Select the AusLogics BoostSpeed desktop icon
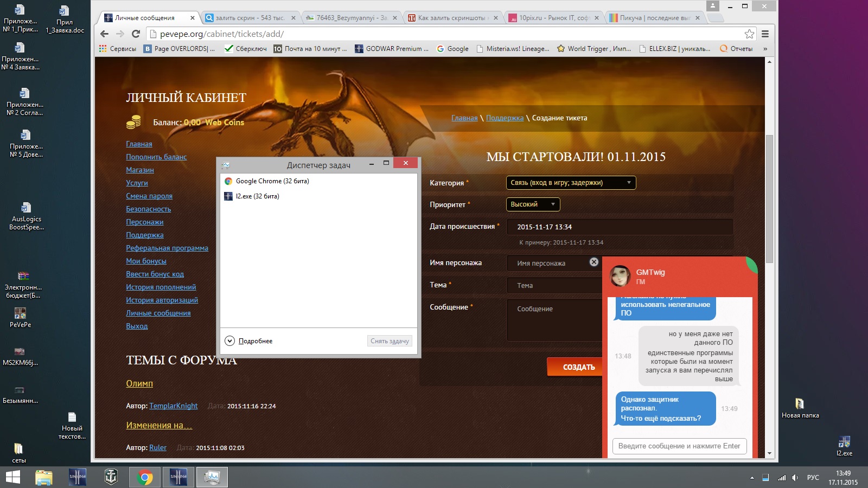 (x=26, y=216)
